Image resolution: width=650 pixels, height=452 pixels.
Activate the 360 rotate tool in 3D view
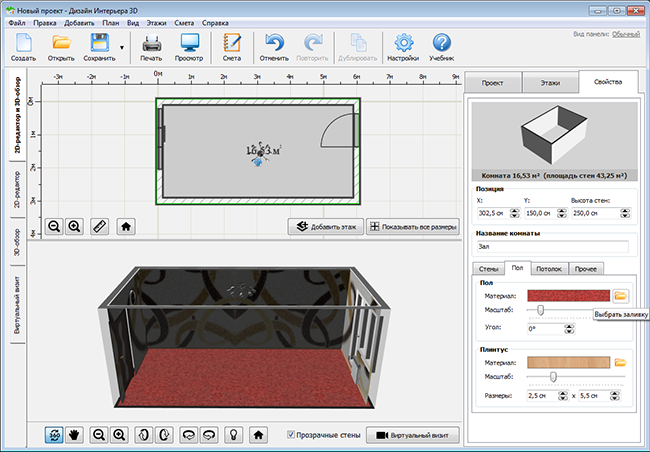54,435
